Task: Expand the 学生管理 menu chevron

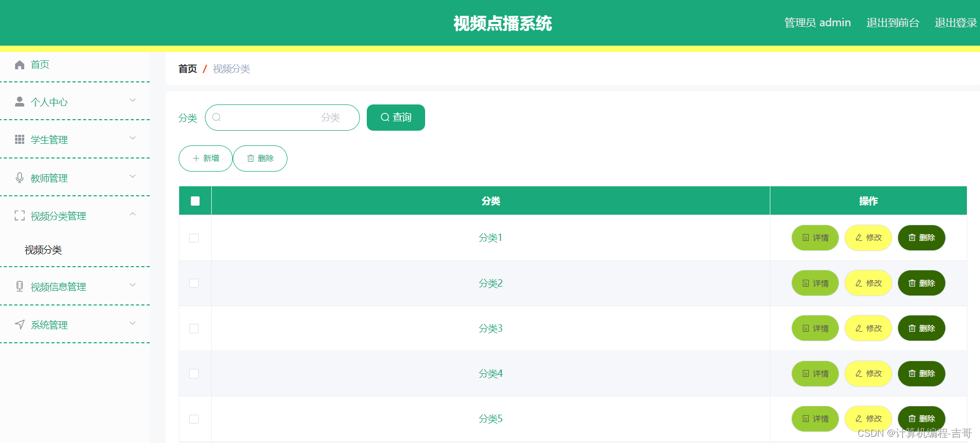Action: 133,138
